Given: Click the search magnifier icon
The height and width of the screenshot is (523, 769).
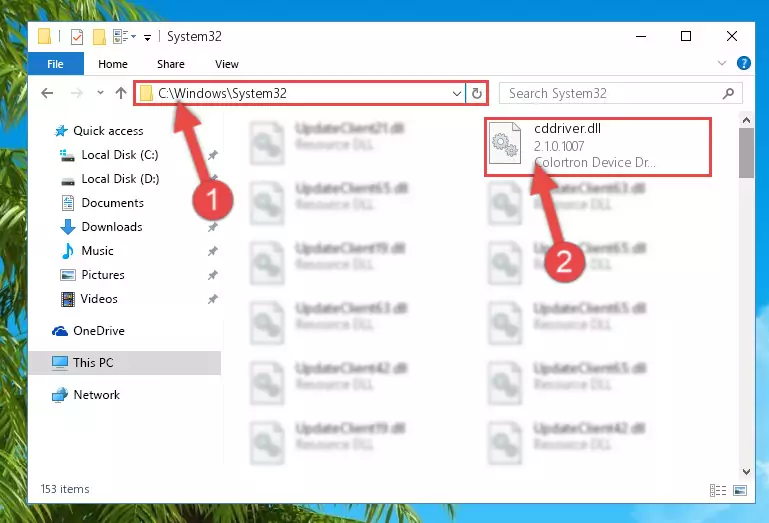Looking at the screenshot, I should pos(728,93).
